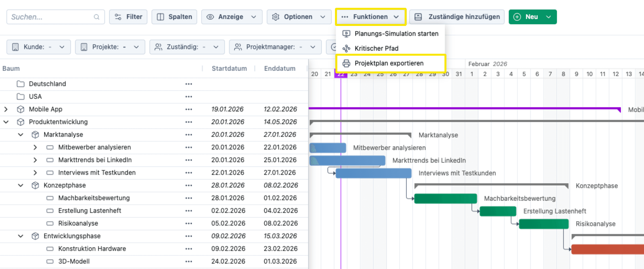
Task: Select Projektplan exportieren from the menu
Action: (x=389, y=63)
